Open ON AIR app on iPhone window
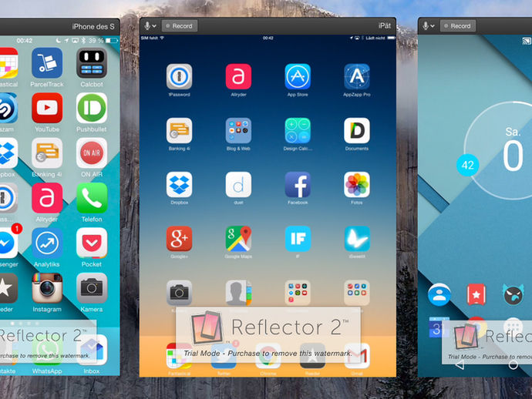 point(92,153)
